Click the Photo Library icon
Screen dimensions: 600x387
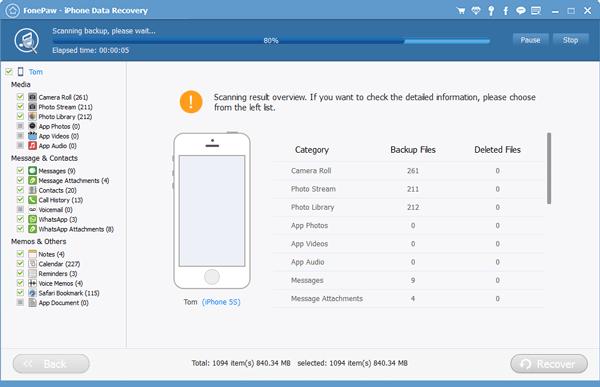(33, 116)
